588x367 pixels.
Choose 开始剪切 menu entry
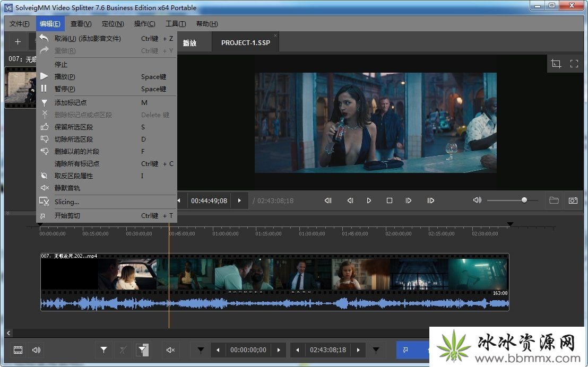[107, 215]
